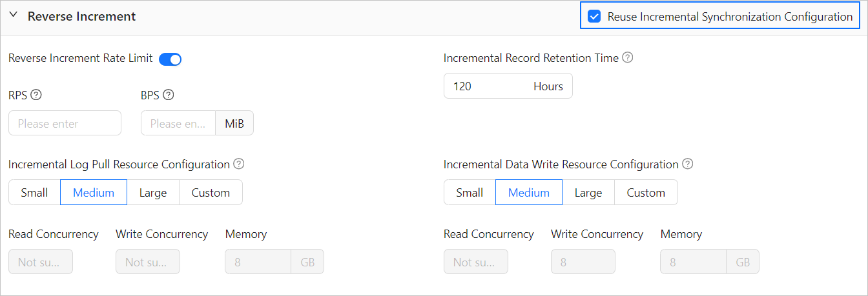
Task: Choose Custom for Incremental Log Pull Resource
Action: (211, 192)
